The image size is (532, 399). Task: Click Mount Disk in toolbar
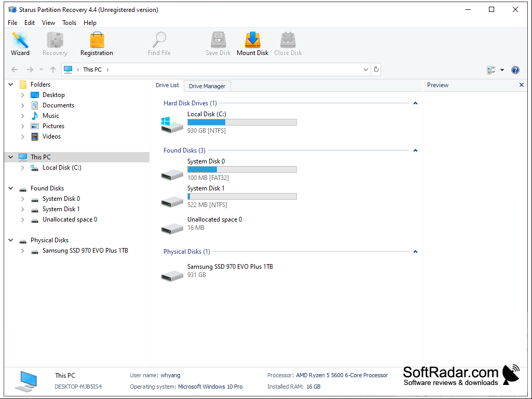pyautogui.click(x=252, y=44)
